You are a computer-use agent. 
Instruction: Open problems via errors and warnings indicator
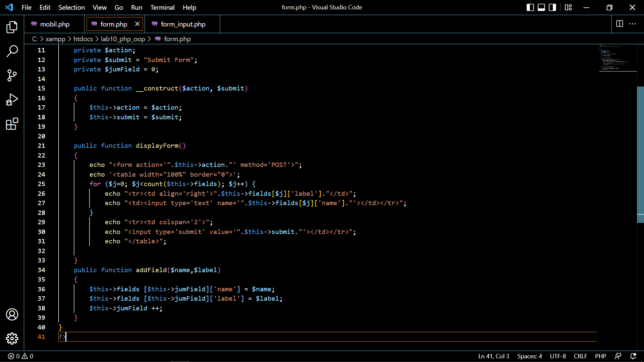coord(19,356)
